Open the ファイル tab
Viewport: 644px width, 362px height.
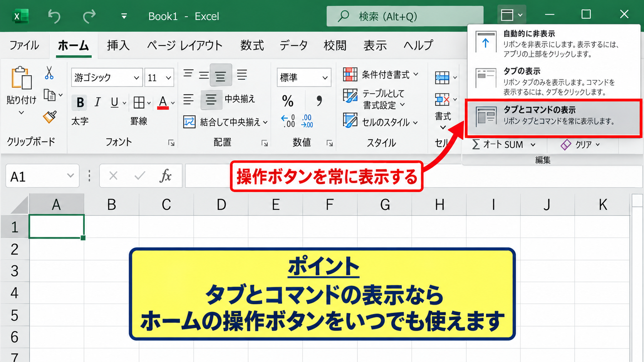tap(24, 45)
